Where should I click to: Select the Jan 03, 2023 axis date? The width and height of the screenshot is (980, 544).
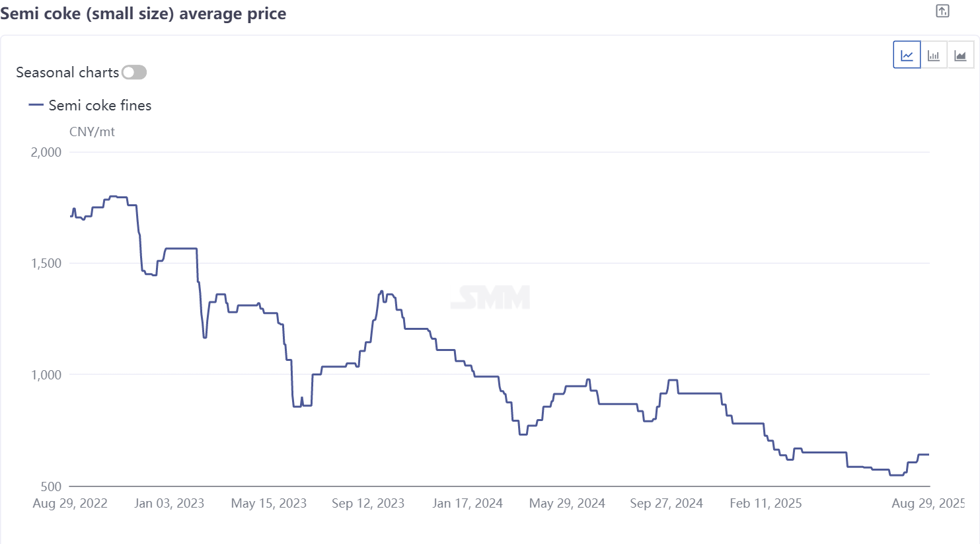(169, 504)
